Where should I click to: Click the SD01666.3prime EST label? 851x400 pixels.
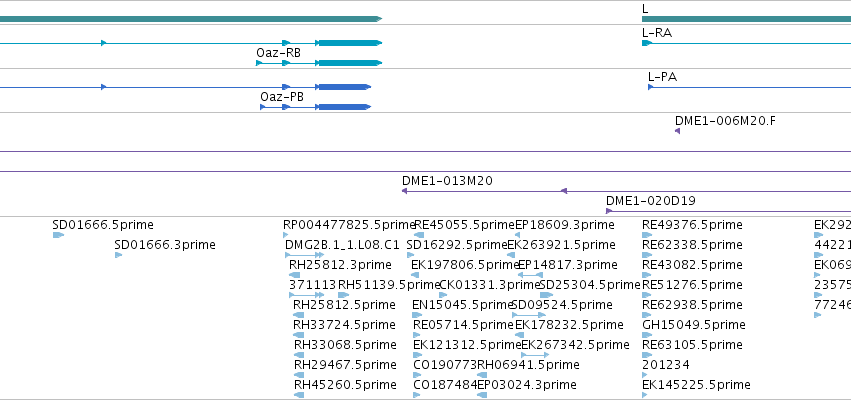pyautogui.click(x=165, y=245)
